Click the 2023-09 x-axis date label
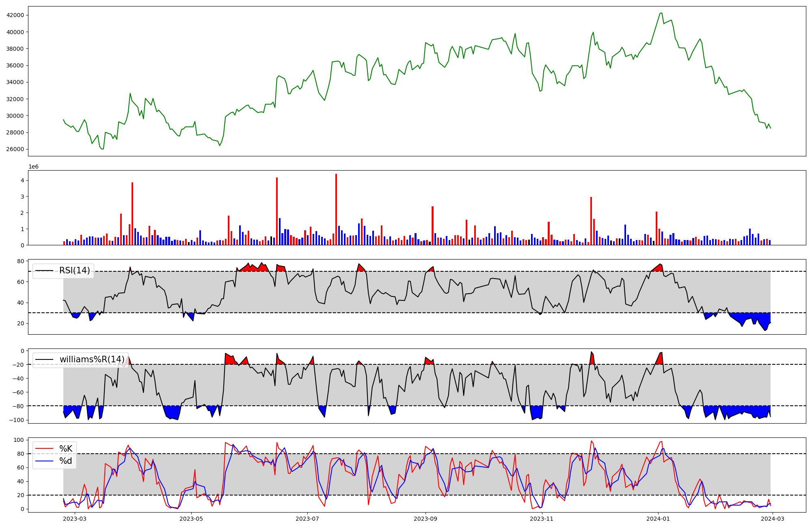The width and height of the screenshot is (812, 528). (425, 519)
